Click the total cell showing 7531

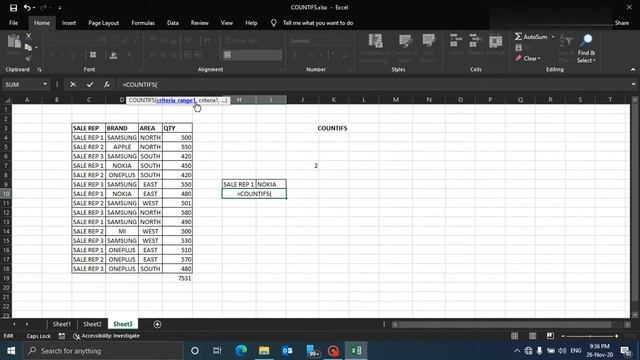point(177,278)
